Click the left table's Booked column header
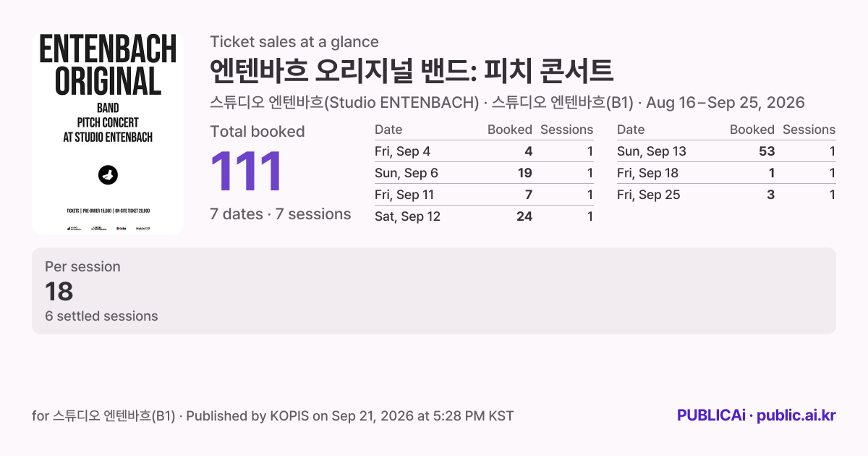The image size is (868, 456). pos(510,130)
